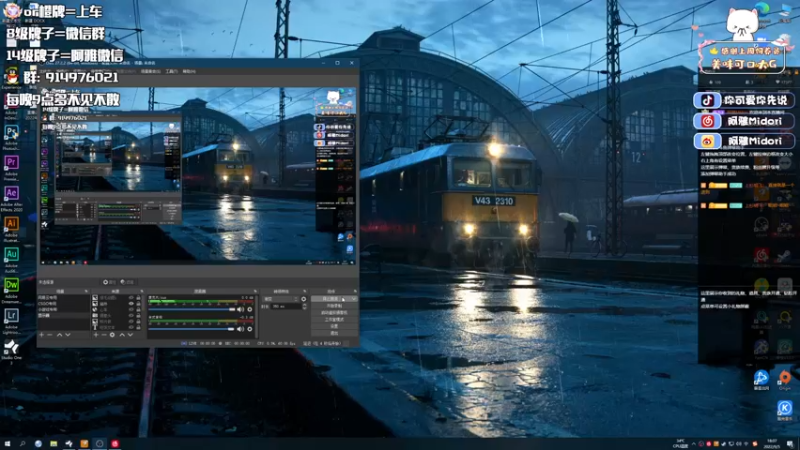This screenshot has width=800, height=450.
Task: Open taskbar search magnifier
Action: coord(22,444)
